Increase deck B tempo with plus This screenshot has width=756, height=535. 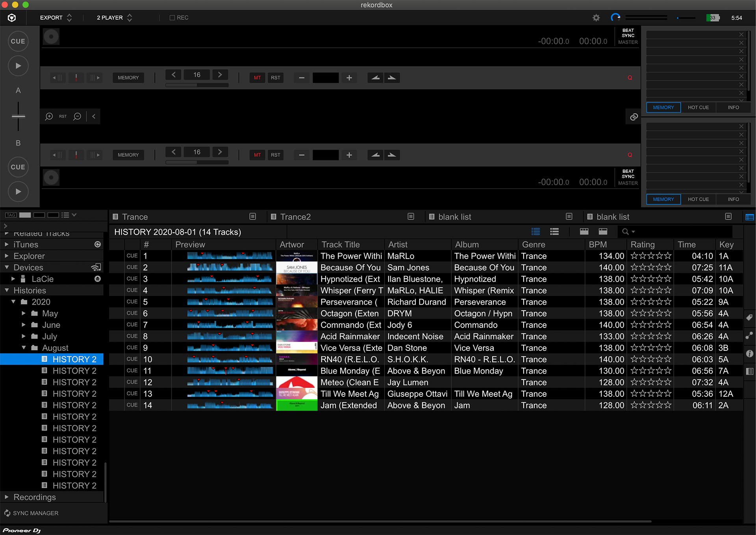point(349,155)
